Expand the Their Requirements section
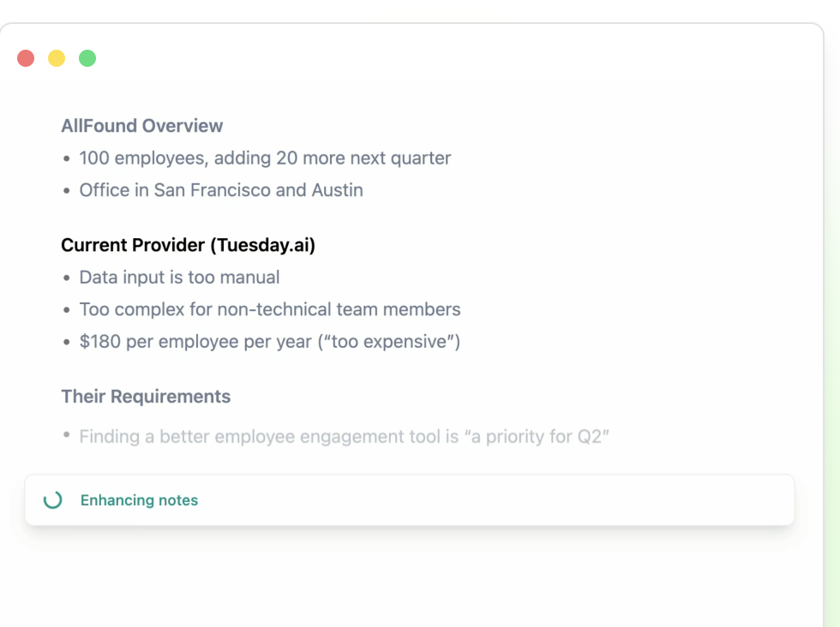Image resolution: width=840 pixels, height=627 pixels. click(145, 397)
